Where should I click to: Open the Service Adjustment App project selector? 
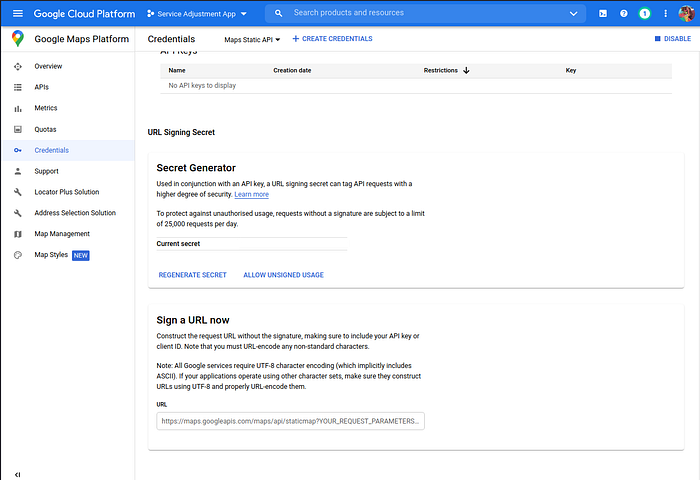197,14
